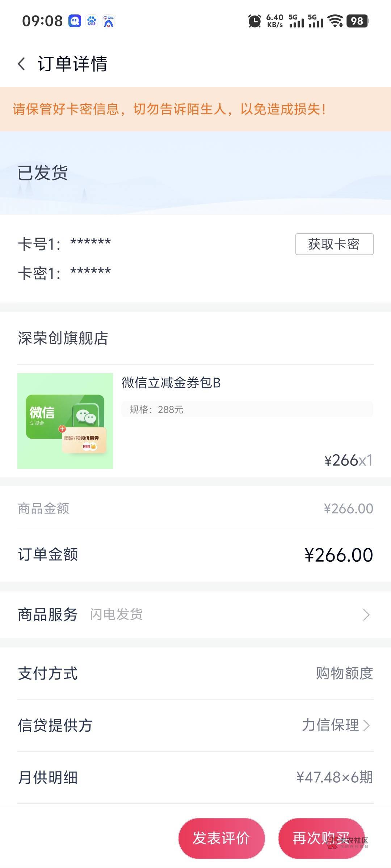Tap the Wi-Fi signal icon
Screen dimensions: 391x868
[x=335, y=21]
